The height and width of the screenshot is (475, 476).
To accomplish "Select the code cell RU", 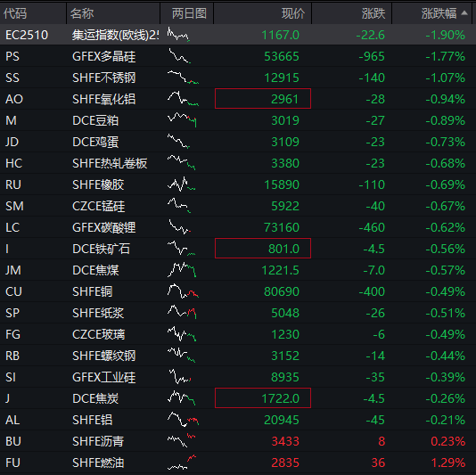I will 13,184.
